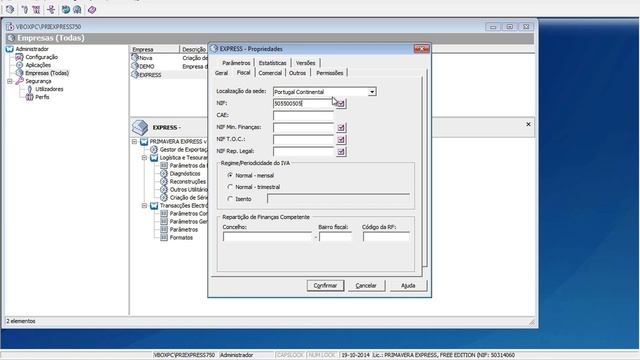This screenshot has width=640, height=360.
Task: Click the Formatos grid icon in the tree
Action: tap(164, 238)
